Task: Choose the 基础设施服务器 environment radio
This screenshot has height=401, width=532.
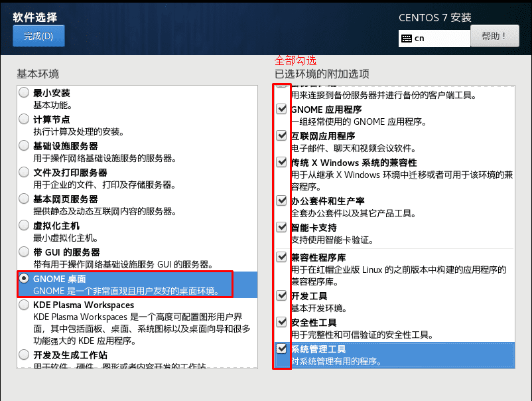Action: click(24, 145)
